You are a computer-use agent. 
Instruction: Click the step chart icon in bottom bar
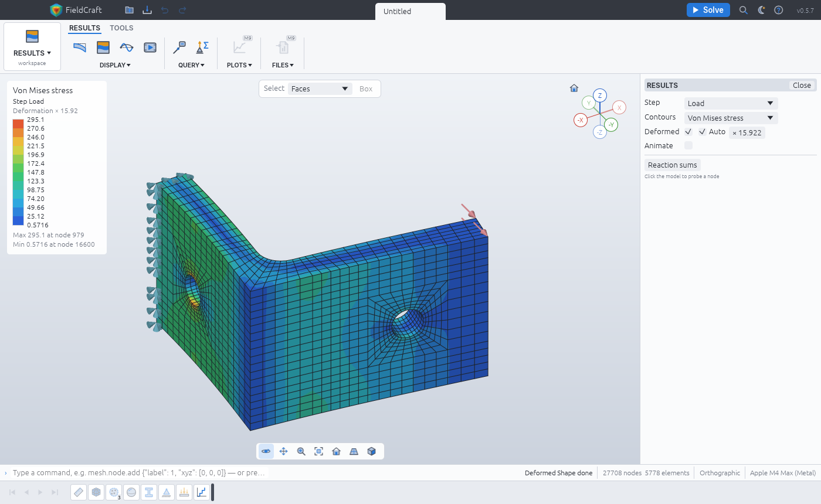[x=202, y=492]
